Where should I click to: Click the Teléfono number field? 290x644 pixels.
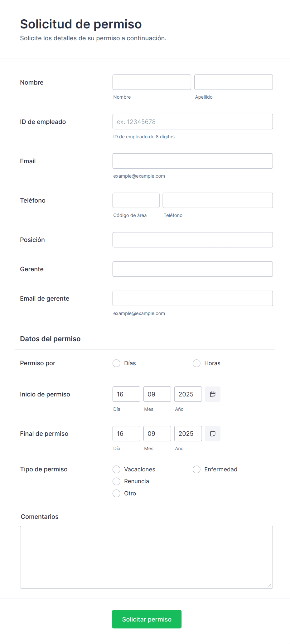pyautogui.click(x=217, y=200)
